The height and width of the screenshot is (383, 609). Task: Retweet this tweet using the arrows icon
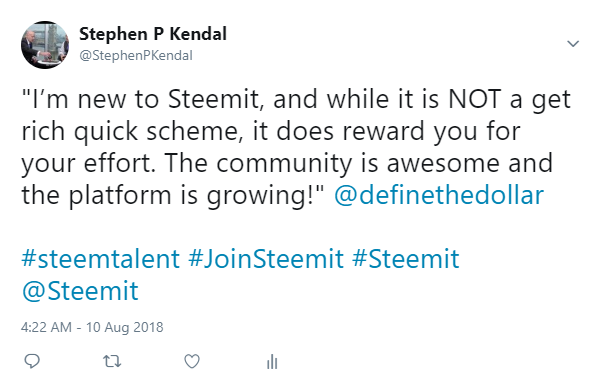pyautogui.click(x=112, y=362)
